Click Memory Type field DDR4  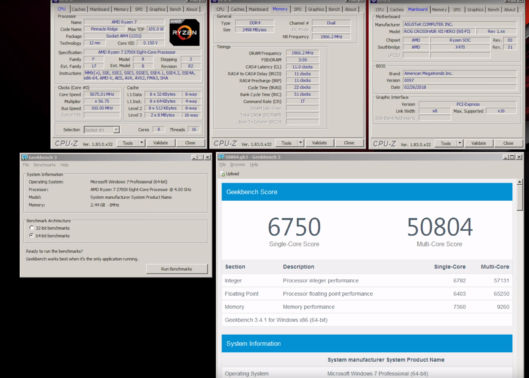[x=254, y=23]
